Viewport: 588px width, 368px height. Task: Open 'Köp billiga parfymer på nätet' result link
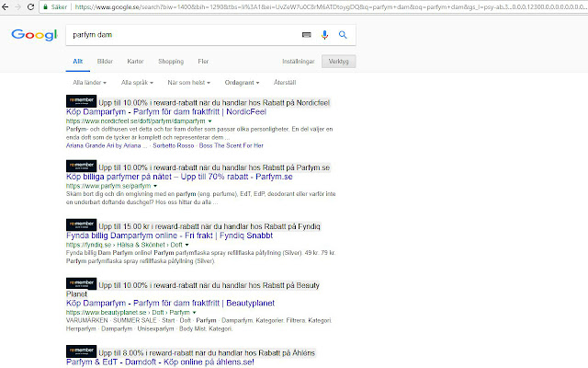click(179, 177)
